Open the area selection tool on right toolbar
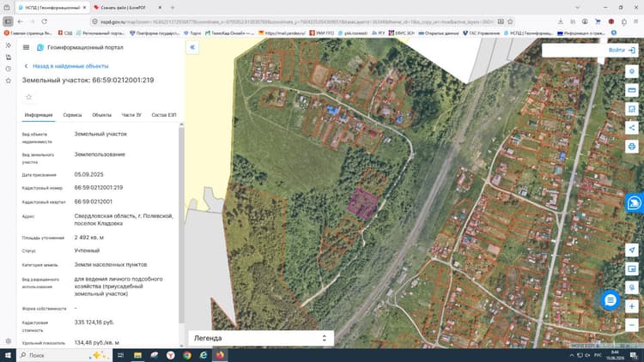The image size is (644, 362). 632,109
